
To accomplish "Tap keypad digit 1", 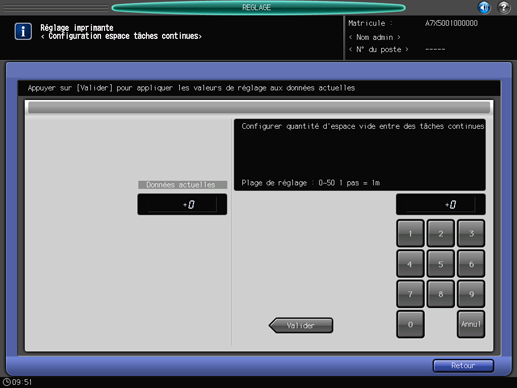I will point(410,233).
